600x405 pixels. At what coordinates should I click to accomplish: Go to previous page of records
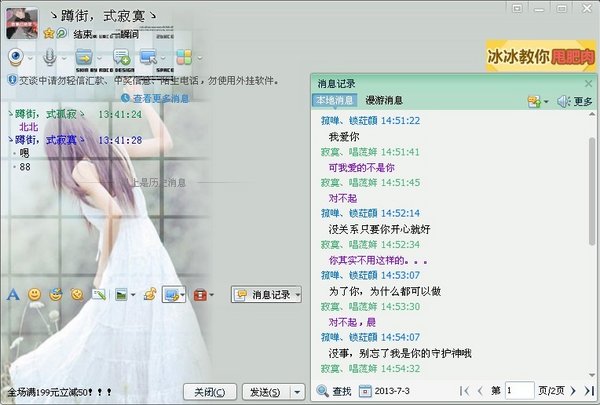pos(480,391)
